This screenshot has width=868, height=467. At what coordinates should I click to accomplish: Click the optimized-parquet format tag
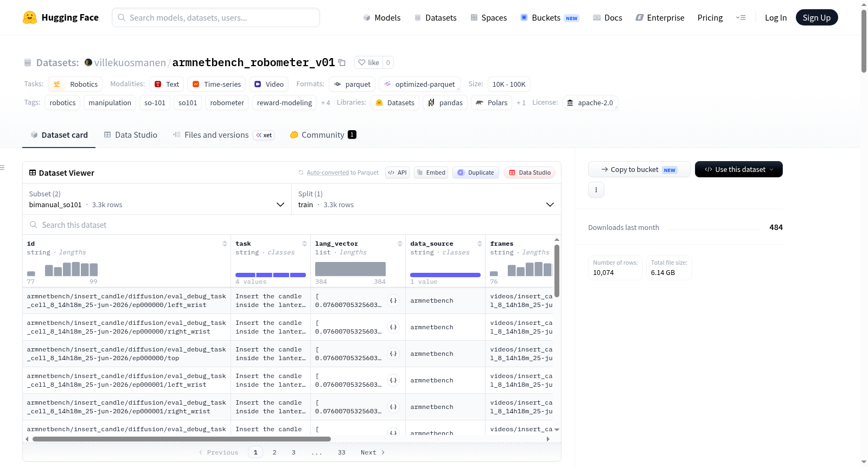[x=420, y=84]
